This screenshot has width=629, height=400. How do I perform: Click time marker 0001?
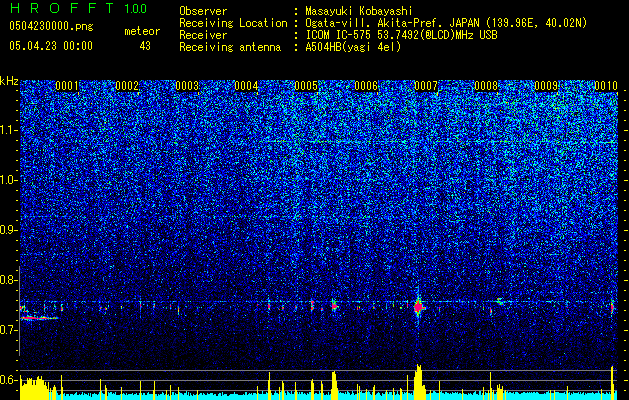pos(67,86)
